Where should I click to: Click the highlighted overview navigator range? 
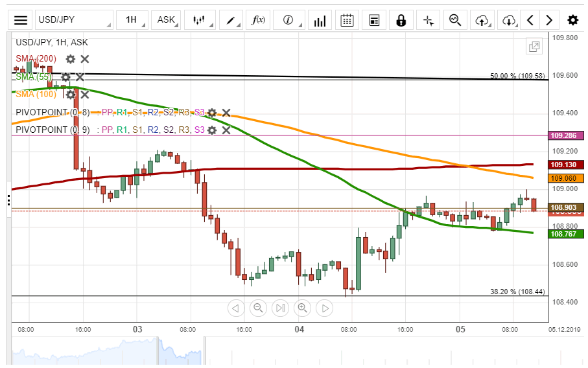click(x=181, y=351)
